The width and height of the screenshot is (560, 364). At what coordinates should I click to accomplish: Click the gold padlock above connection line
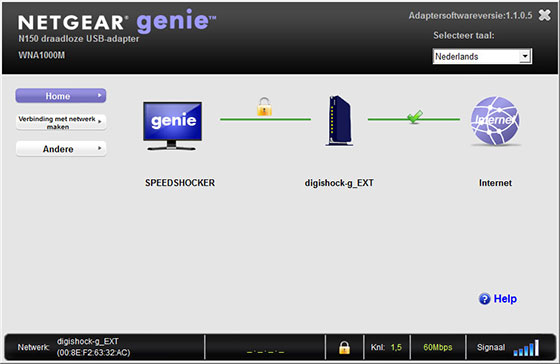click(x=264, y=106)
